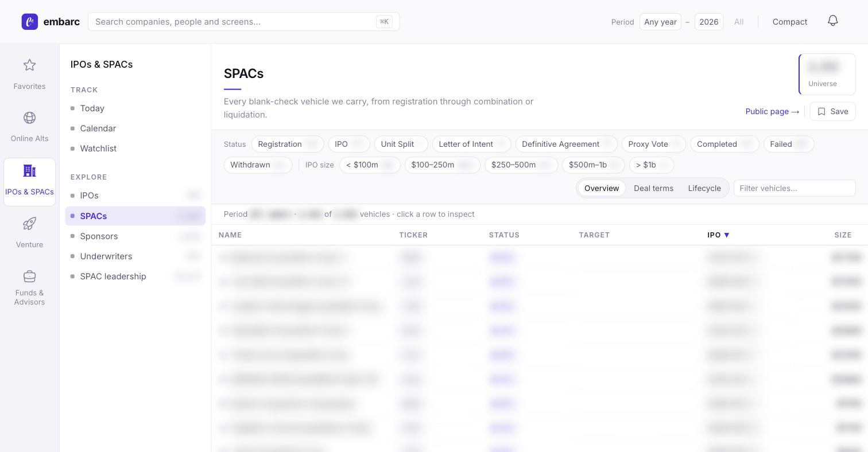The image size is (868, 452).
Task: Click the Filter vehicles input
Action: point(795,188)
